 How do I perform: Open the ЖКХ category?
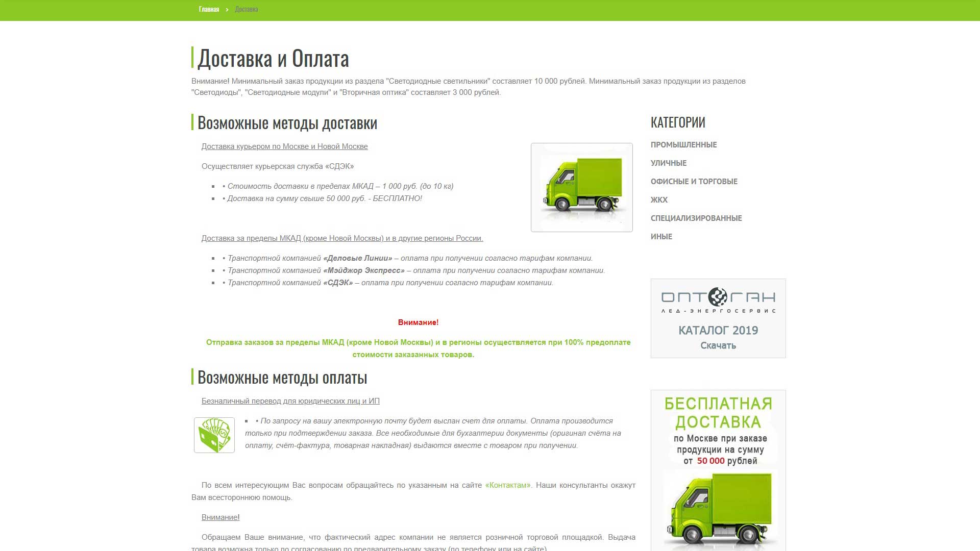point(658,200)
